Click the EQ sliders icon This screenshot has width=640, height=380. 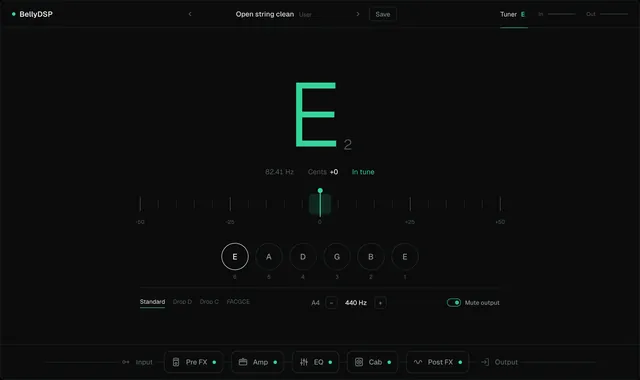[x=304, y=362]
